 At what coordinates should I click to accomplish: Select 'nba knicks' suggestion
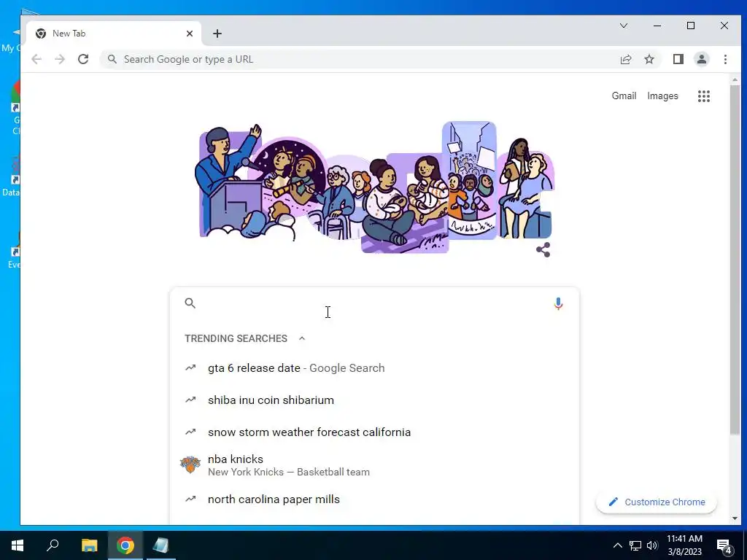point(374,464)
